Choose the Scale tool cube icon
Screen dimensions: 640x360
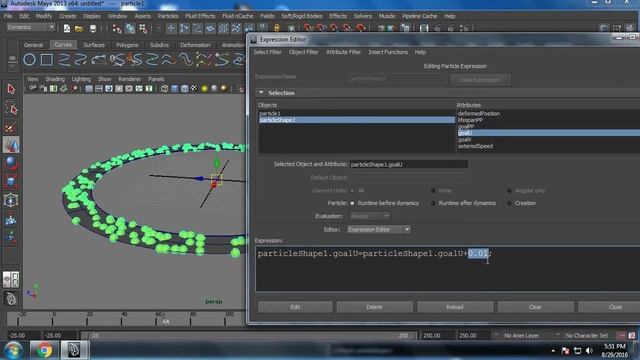pos(11,181)
